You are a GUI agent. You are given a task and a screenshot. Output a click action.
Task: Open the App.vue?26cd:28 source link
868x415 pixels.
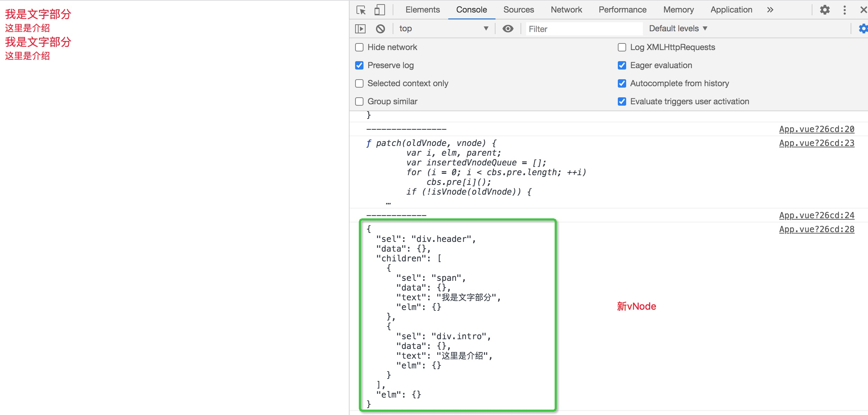[816, 229]
